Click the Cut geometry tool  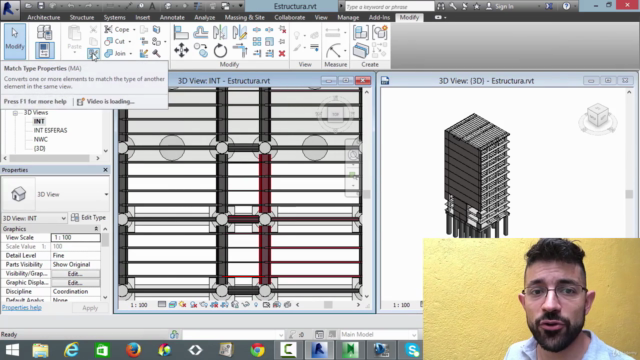click(x=115, y=41)
